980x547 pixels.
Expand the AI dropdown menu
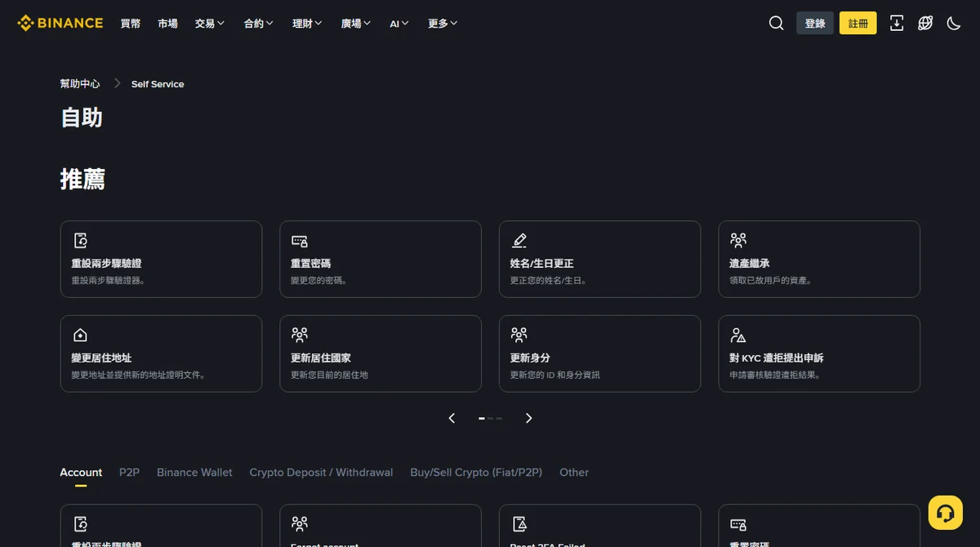pos(399,24)
